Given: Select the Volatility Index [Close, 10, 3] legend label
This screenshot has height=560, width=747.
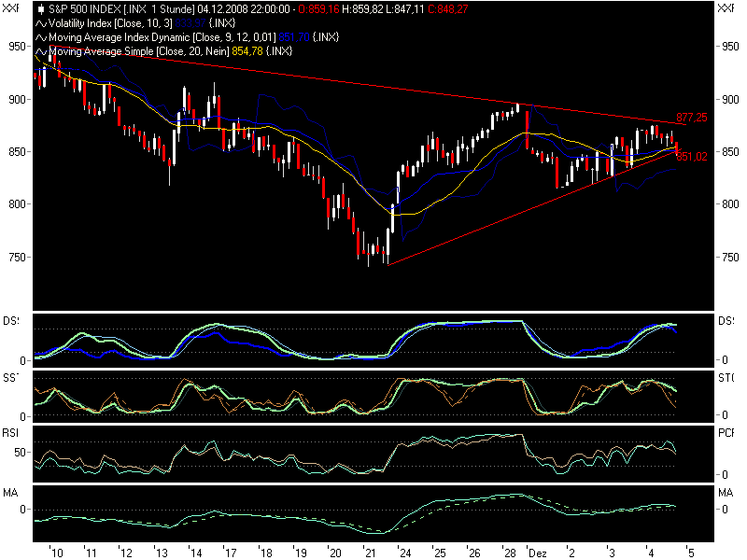Looking at the screenshot, I should tap(110, 23).
